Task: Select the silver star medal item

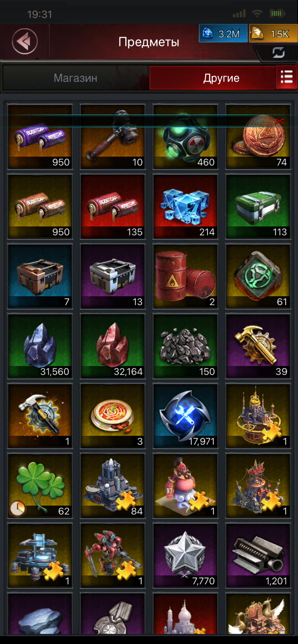Action: tap(185, 555)
